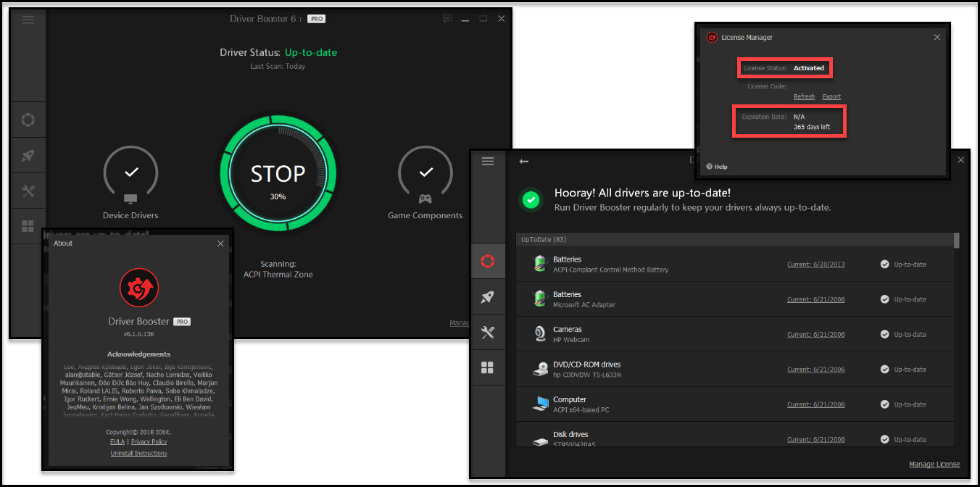The height and width of the screenshot is (487, 980).
Task: Click the License Manager logo icon
Action: point(712,37)
